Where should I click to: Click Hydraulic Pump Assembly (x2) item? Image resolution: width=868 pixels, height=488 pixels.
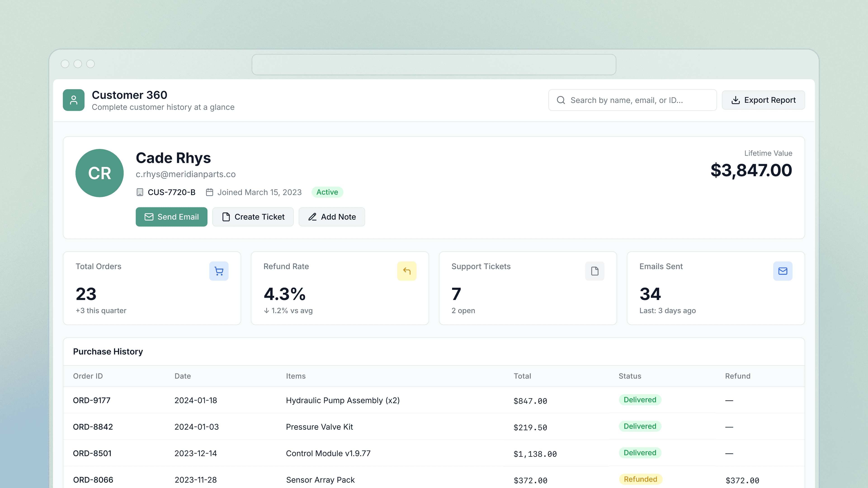pos(343,400)
